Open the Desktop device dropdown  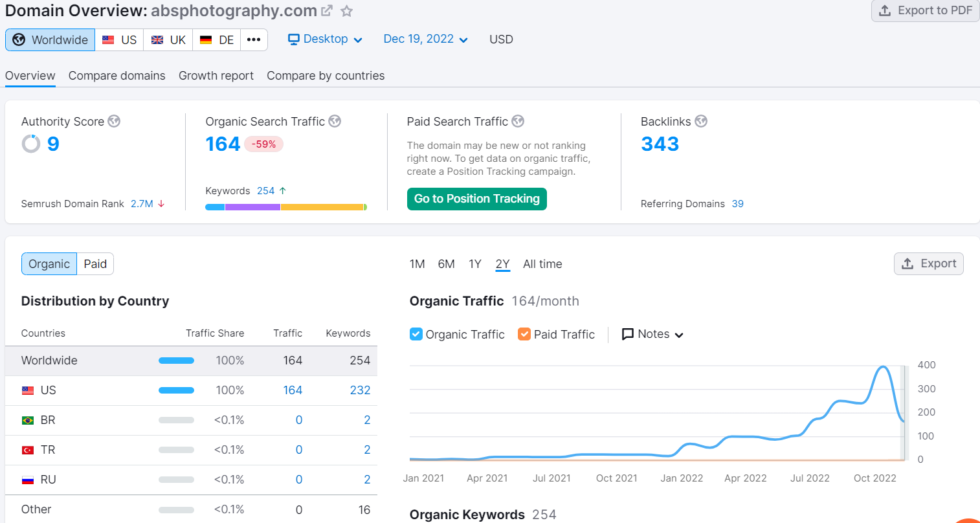click(325, 39)
